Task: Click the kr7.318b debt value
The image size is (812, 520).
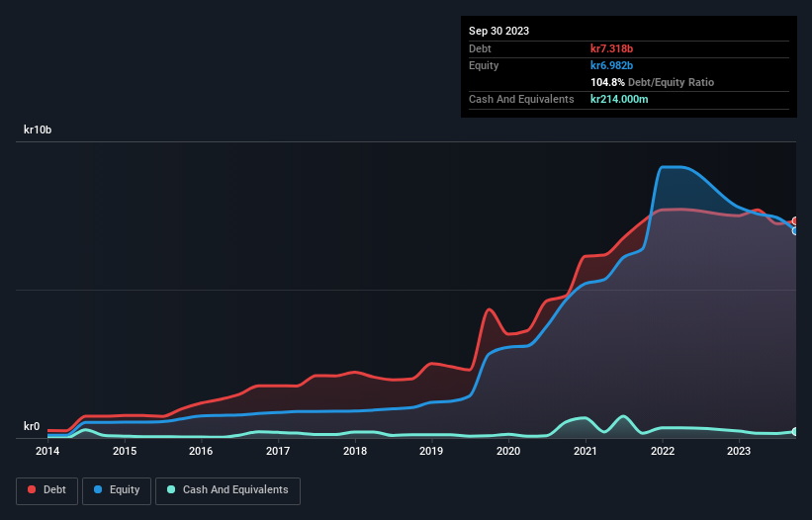Action: pos(611,48)
